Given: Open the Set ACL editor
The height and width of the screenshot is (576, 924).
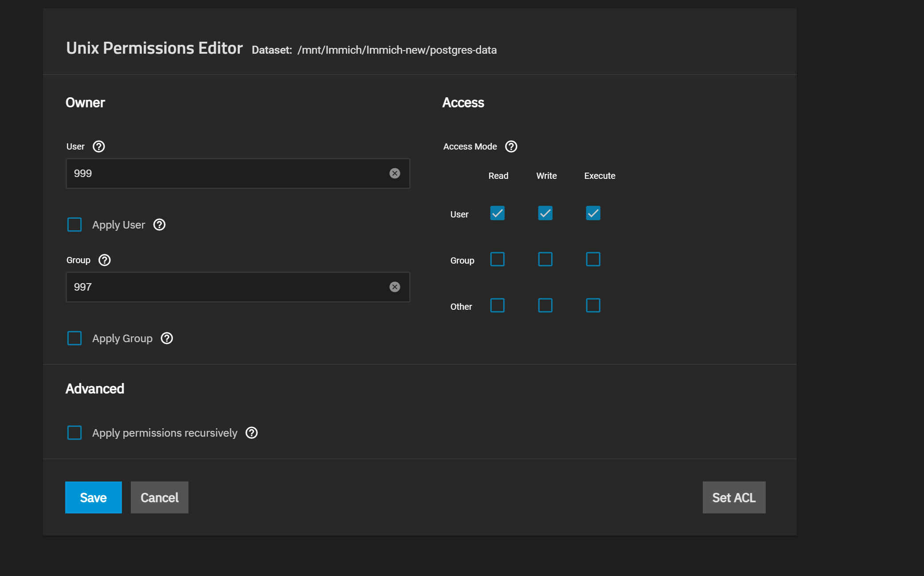Looking at the screenshot, I should (x=734, y=497).
